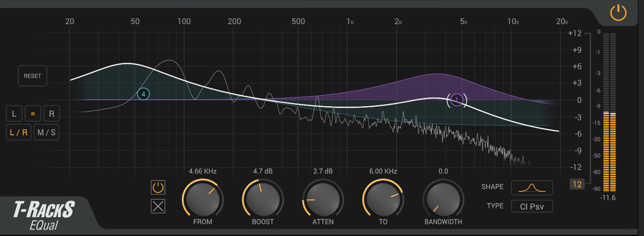The width and height of the screenshot is (644, 236).
Task: Click the RESET button
Action: point(32,76)
